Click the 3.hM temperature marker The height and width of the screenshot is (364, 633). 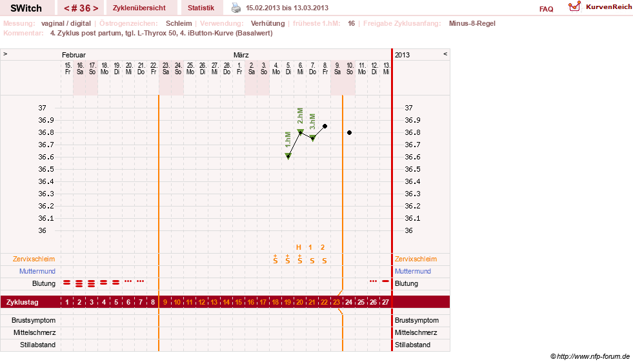pos(313,138)
